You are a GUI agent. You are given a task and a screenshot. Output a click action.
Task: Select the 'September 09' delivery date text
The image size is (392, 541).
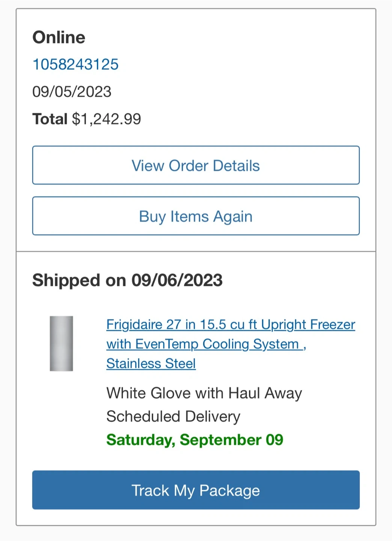231,440
